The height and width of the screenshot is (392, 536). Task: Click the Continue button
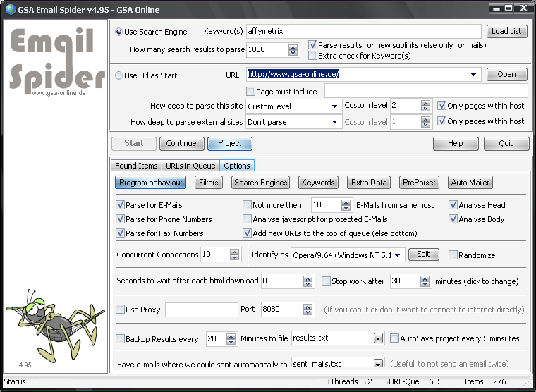point(181,144)
